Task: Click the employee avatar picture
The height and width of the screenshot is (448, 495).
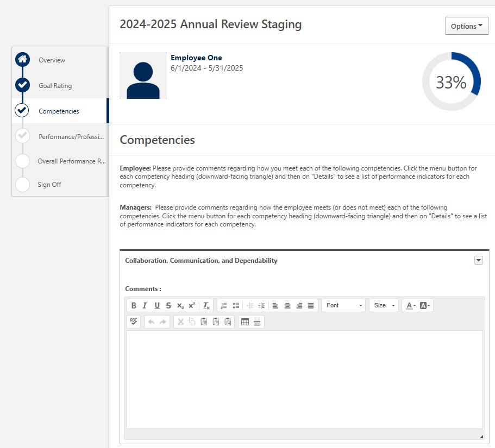Action: (143, 75)
